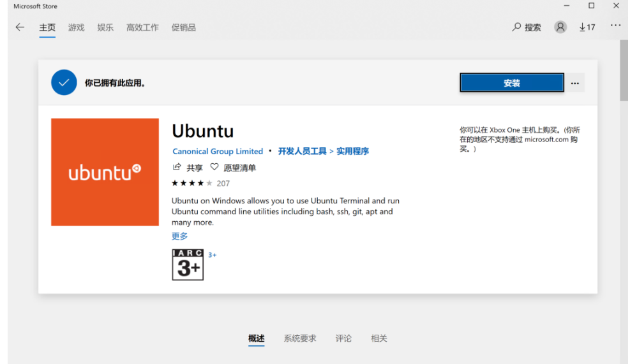Install Ubuntu with the 安装 button
The width and height of the screenshot is (637, 364).
coord(512,83)
